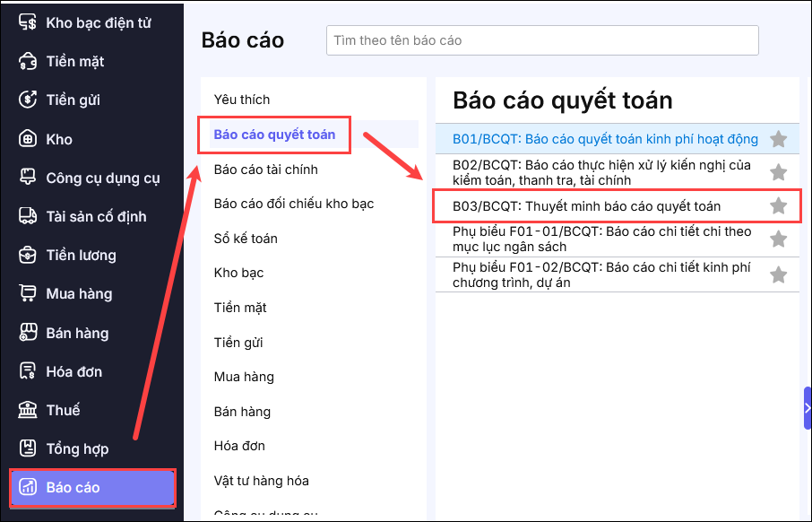Select Bán hàng in the report category list
812x522 pixels.
coord(242,412)
